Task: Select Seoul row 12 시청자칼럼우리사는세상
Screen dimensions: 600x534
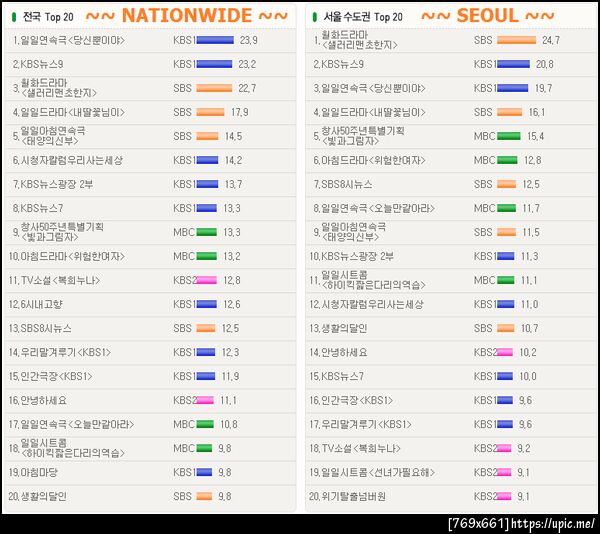Action: [x=451, y=304]
